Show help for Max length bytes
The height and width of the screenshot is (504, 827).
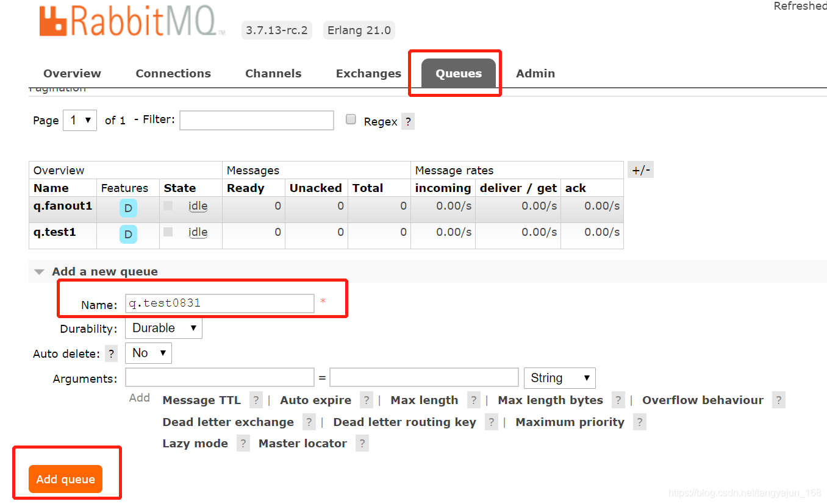pyautogui.click(x=618, y=400)
